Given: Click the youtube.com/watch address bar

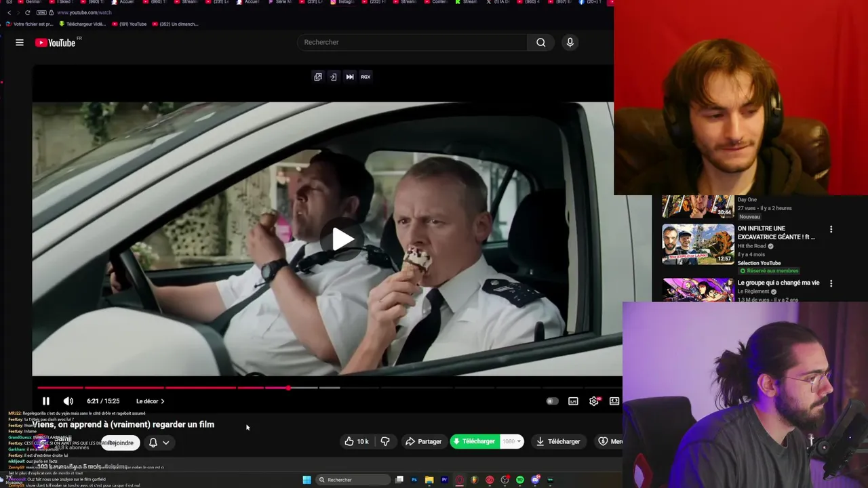Looking at the screenshot, I should coord(84,12).
